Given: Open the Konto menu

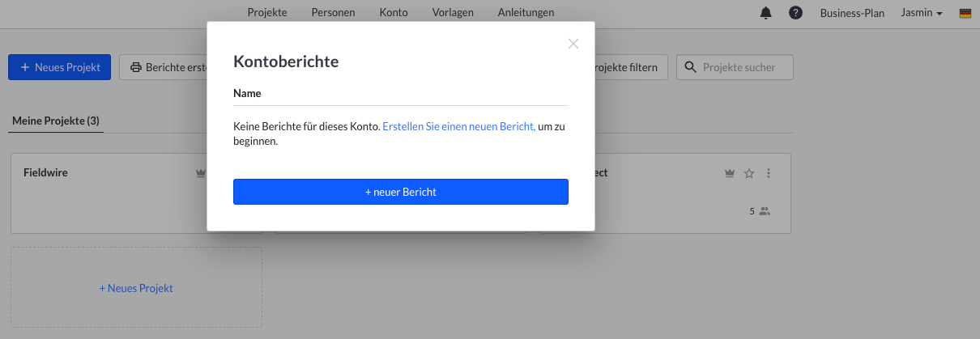Looking at the screenshot, I should coord(394,12).
